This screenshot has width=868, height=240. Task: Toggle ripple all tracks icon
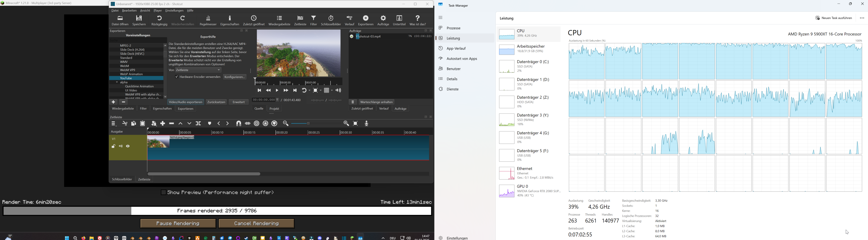point(266,123)
